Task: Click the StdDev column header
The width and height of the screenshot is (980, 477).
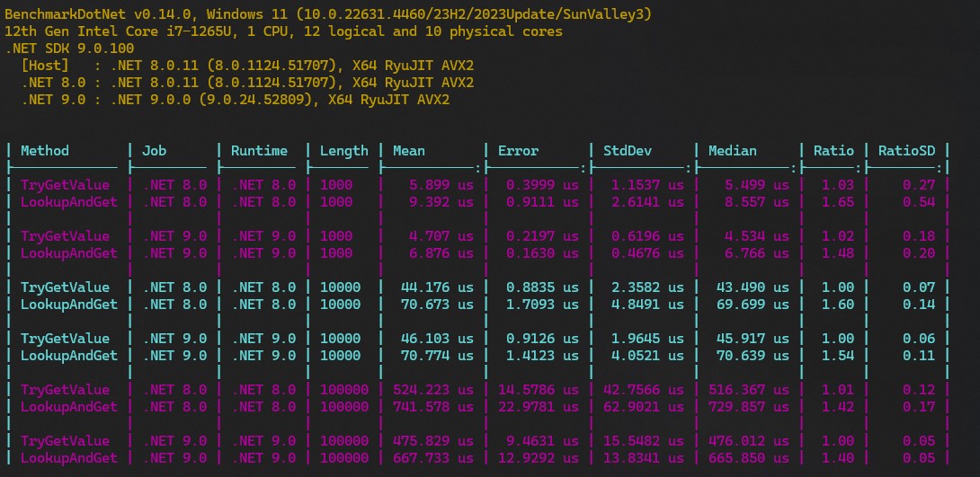Action: point(628,151)
